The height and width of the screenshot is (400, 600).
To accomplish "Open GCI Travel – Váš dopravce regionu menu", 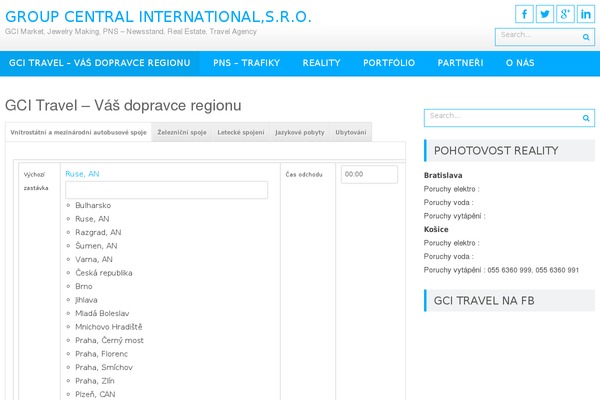I will 99,63.
